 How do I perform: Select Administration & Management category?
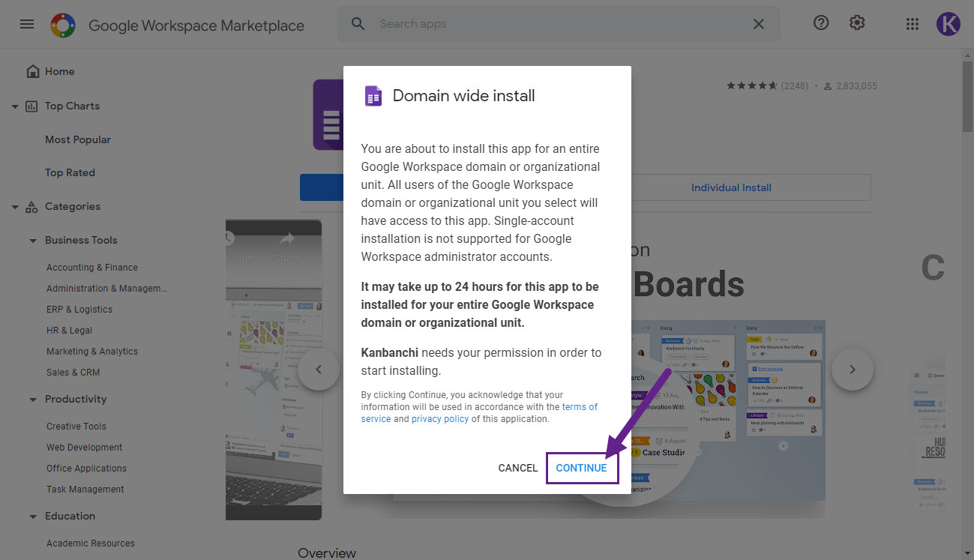pyautogui.click(x=106, y=289)
